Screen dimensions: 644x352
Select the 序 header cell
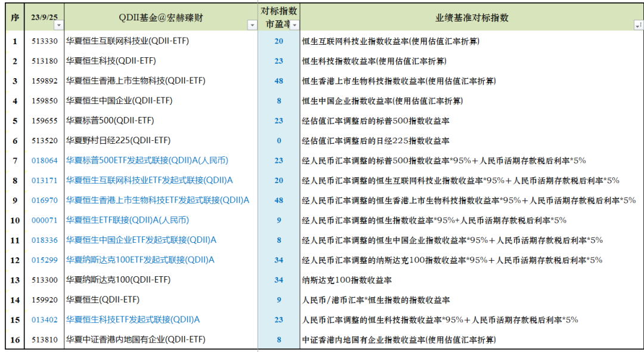[x=15, y=17]
